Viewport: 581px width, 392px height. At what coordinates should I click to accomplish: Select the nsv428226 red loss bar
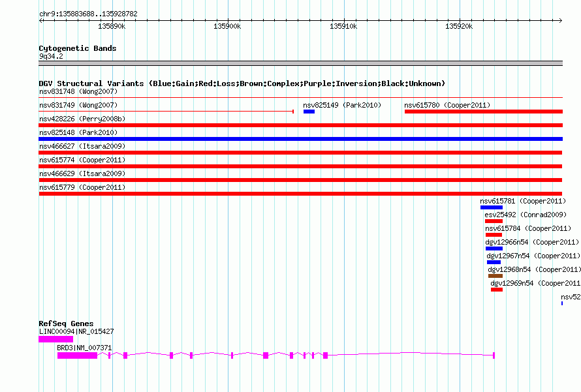(x=300, y=125)
